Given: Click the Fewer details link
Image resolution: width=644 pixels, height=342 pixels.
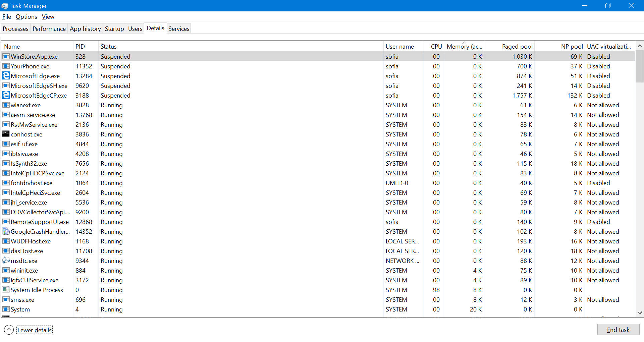Looking at the screenshot, I should point(35,330).
